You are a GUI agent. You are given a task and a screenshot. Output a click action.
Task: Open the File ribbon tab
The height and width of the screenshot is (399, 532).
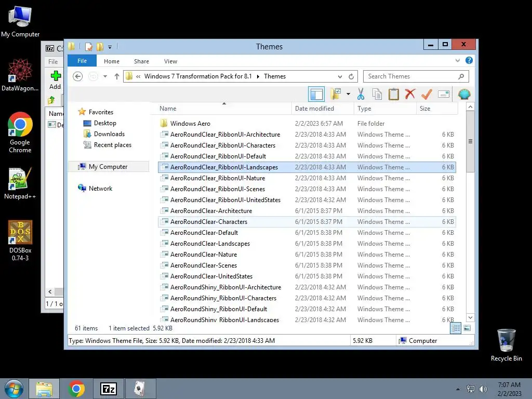[82, 61]
